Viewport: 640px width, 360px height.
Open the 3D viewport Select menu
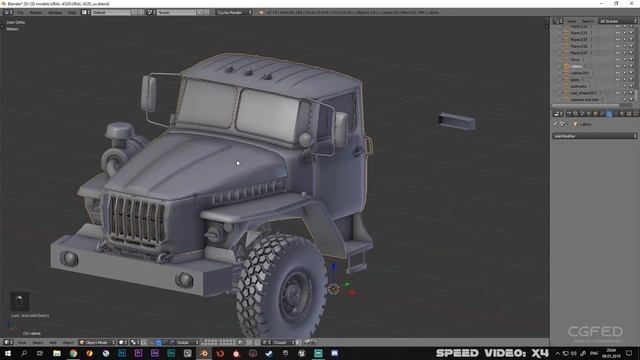[38, 342]
